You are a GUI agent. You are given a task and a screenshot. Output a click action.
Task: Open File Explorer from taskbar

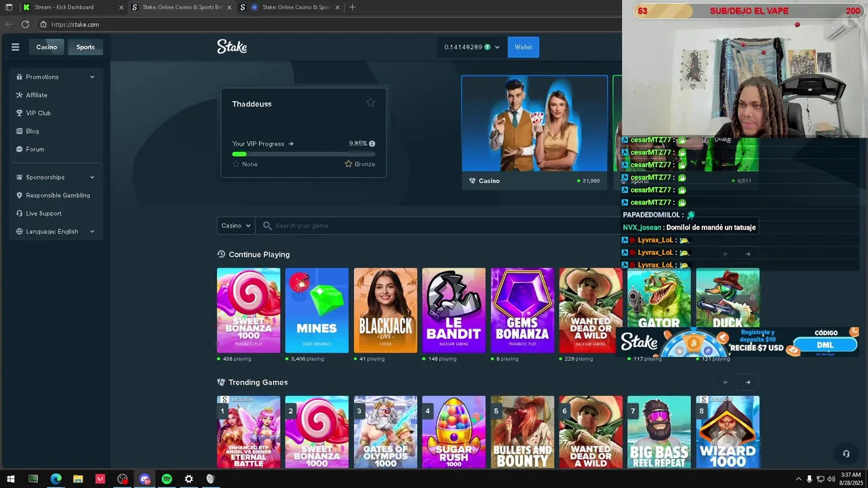coord(78,479)
